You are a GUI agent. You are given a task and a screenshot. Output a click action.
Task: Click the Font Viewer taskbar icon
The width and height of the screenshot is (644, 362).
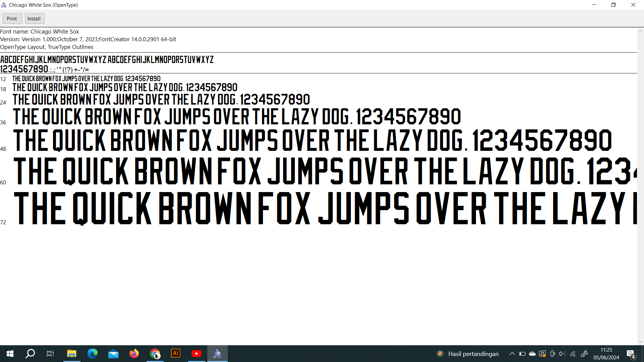coord(217,354)
